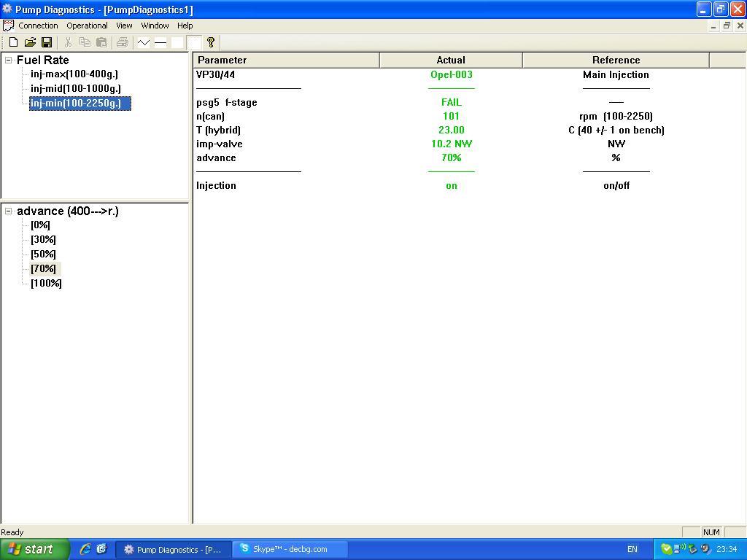
Task: Switch to Skype window in taskbar
Action: [x=290, y=549]
